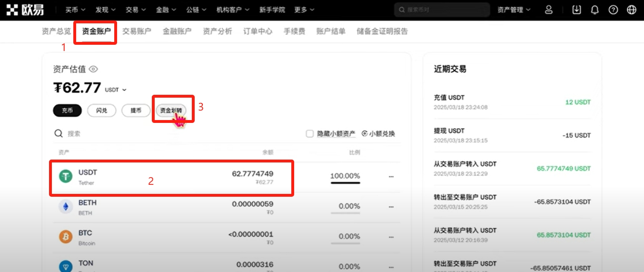Image resolution: width=644 pixels, height=272 pixels.
Task: Open the user profile icon
Action: pos(549,10)
